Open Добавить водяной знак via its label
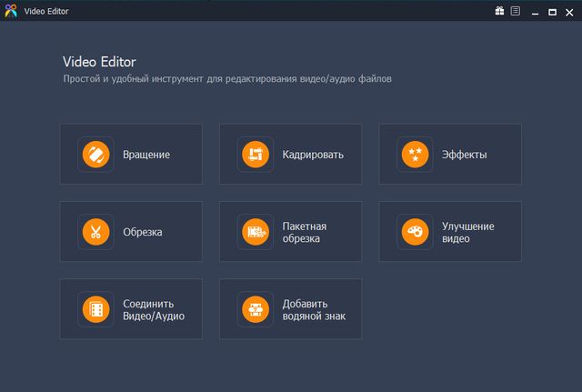Screen dimensions: 582x392 coord(314,309)
